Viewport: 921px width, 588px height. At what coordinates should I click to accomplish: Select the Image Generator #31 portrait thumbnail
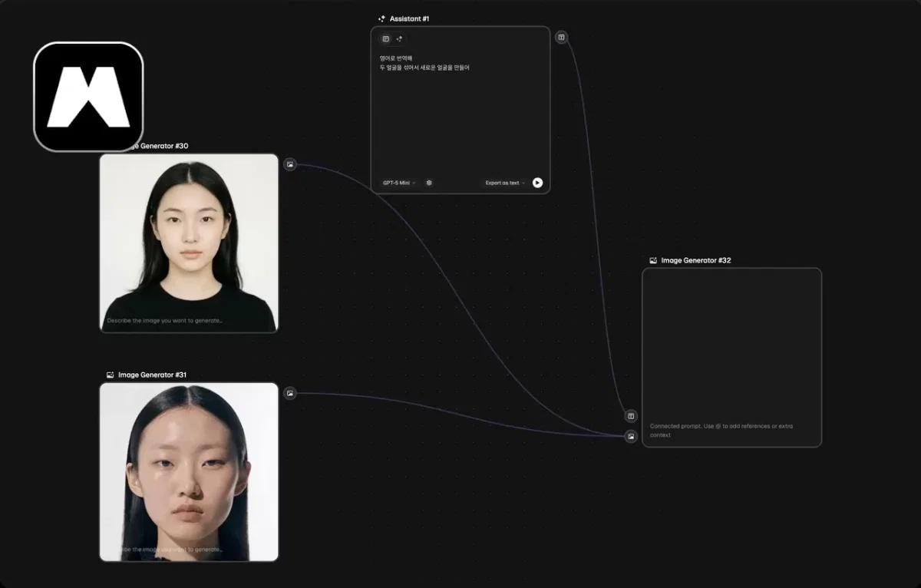(189, 472)
